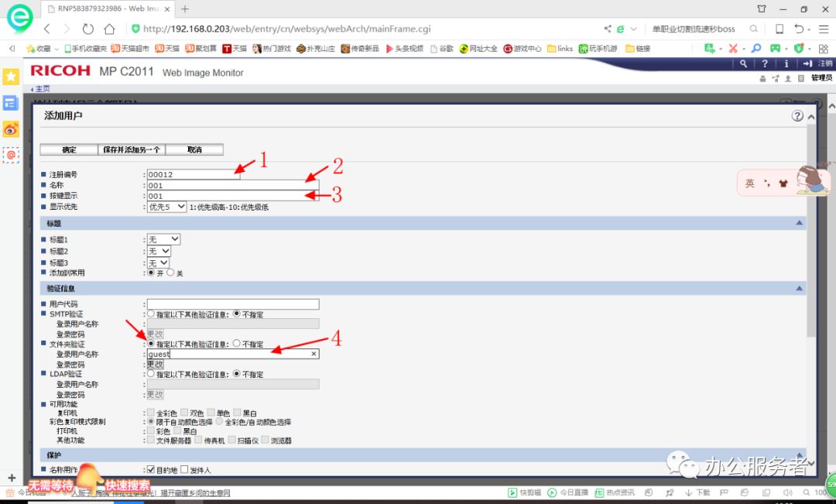Open the mobile device icon in toolbar
836x504 pixels.
[779, 29]
